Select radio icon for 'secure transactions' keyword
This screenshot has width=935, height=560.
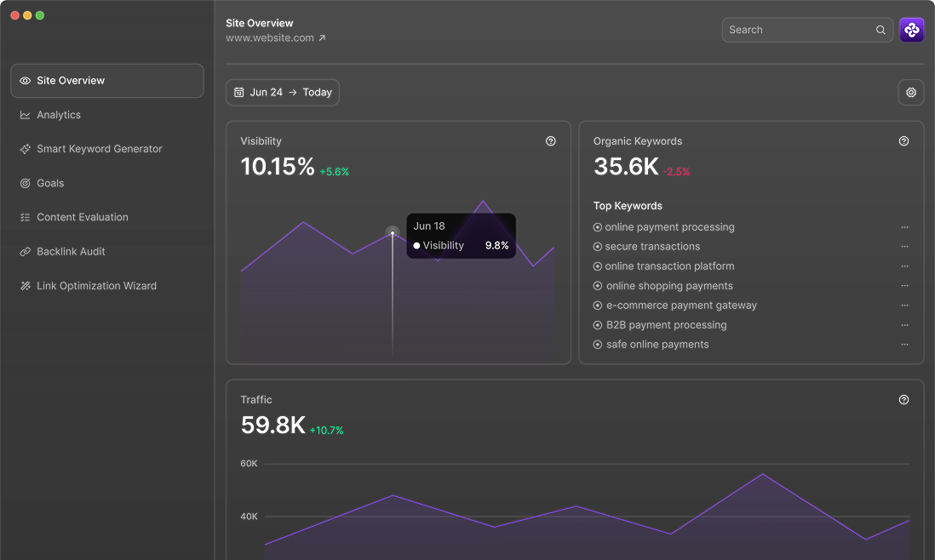[598, 247]
